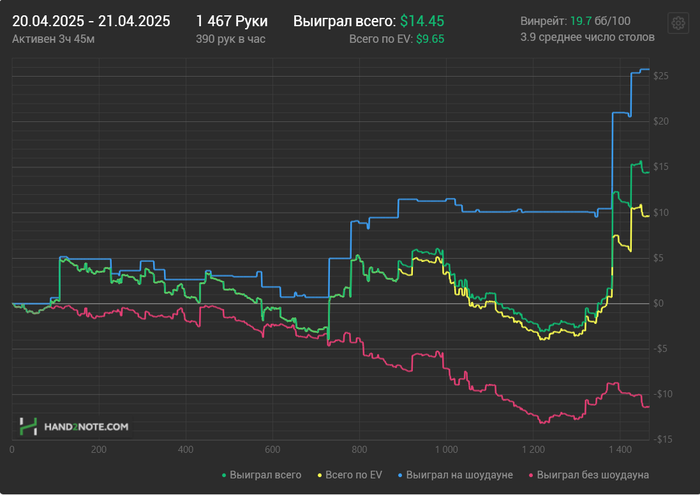This screenshot has height=495, width=700.
Task: Click the 800 x-axis tick label
Action: tap(359, 449)
